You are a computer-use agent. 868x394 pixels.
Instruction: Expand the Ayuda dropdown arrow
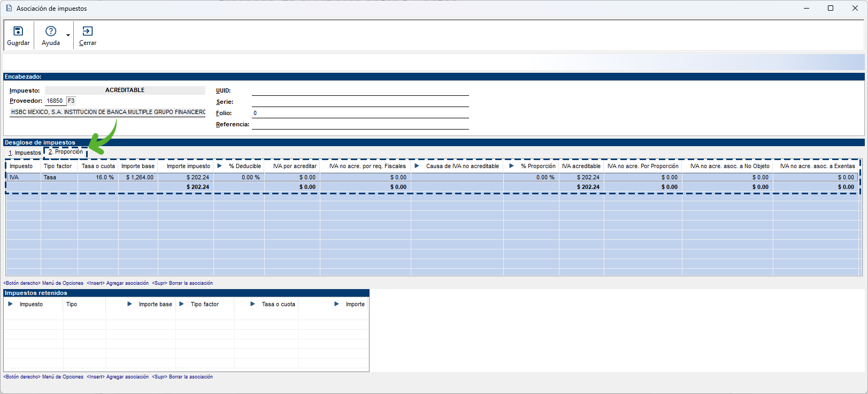pyautogui.click(x=68, y=35)
